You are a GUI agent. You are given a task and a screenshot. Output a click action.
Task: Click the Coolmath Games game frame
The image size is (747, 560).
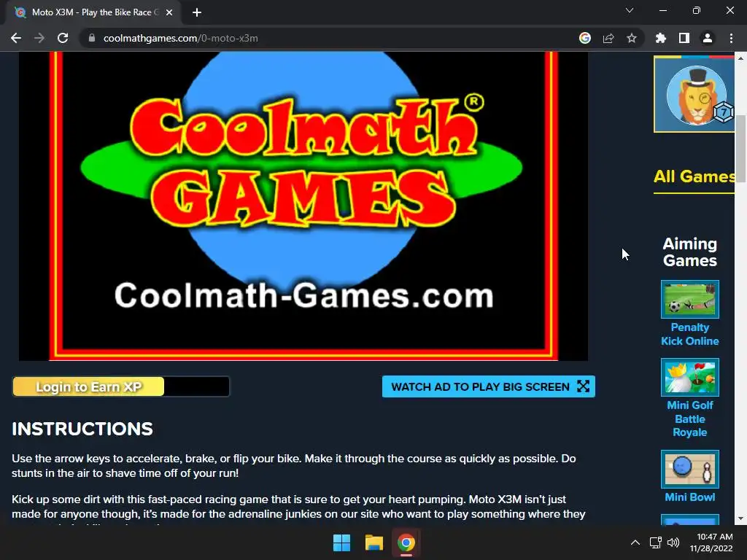click(303, 206)
